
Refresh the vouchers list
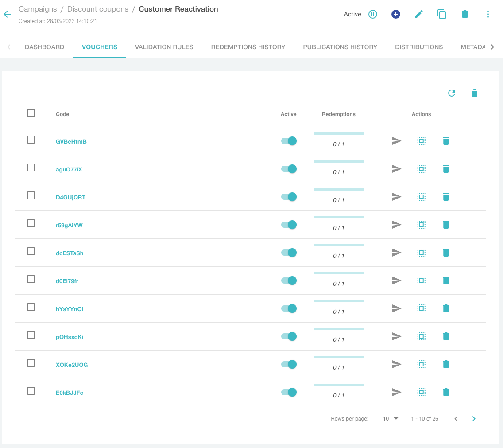452,93
